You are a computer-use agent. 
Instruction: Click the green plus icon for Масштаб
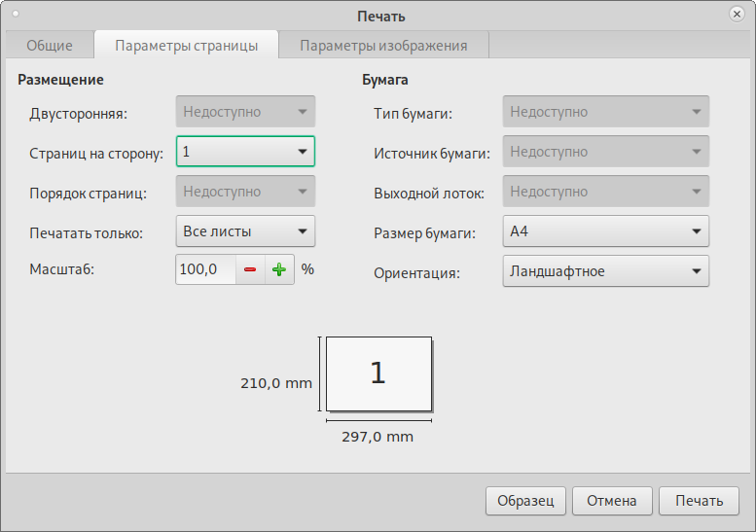[279, 269]
